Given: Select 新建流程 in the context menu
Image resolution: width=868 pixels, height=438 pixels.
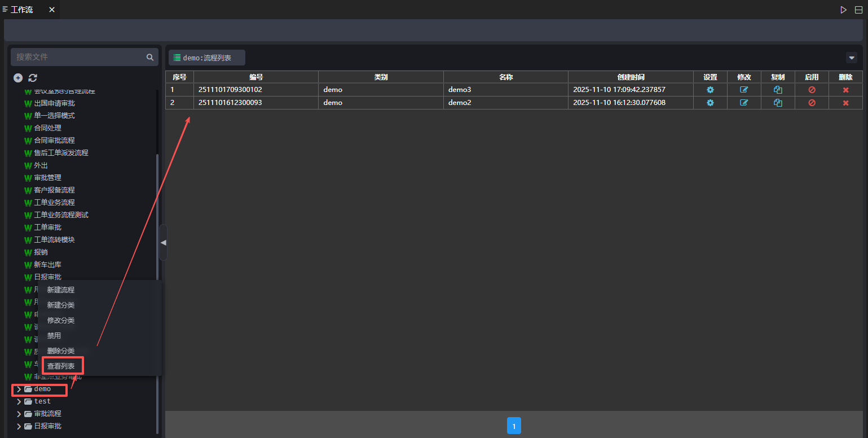Looking at the screenshot, I should pyautogui.click(x=61, y=290).
